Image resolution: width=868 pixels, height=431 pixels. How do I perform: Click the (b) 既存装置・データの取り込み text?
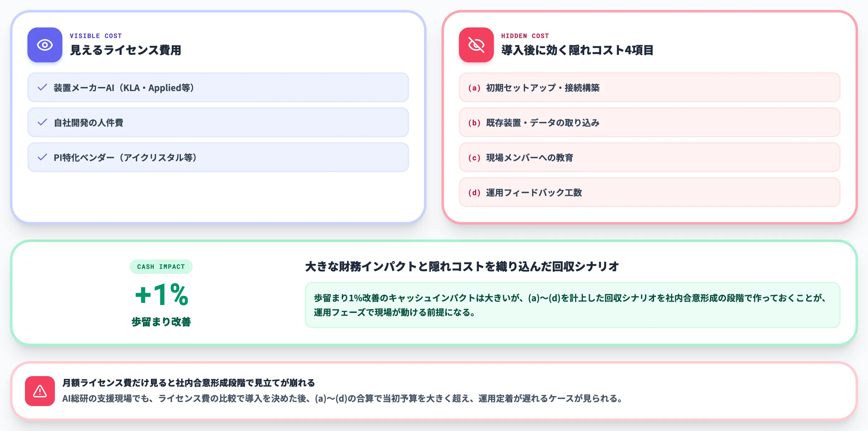coord(534,123)
